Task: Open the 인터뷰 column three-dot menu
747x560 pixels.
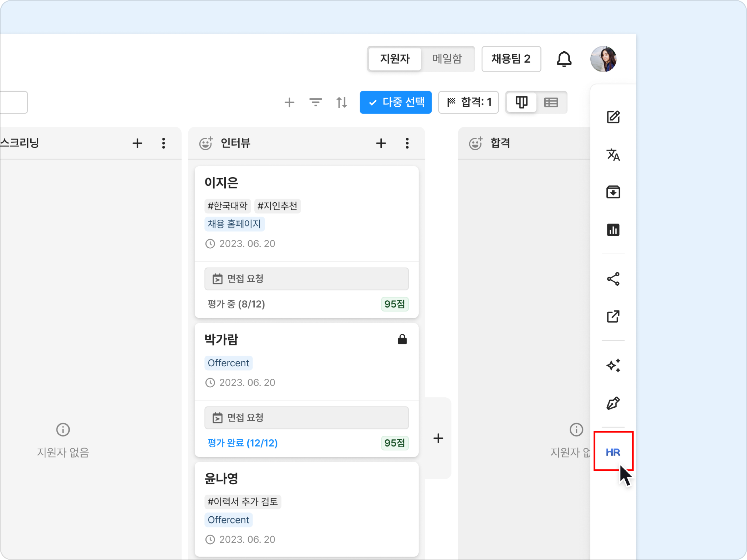Action: point(407,143)
